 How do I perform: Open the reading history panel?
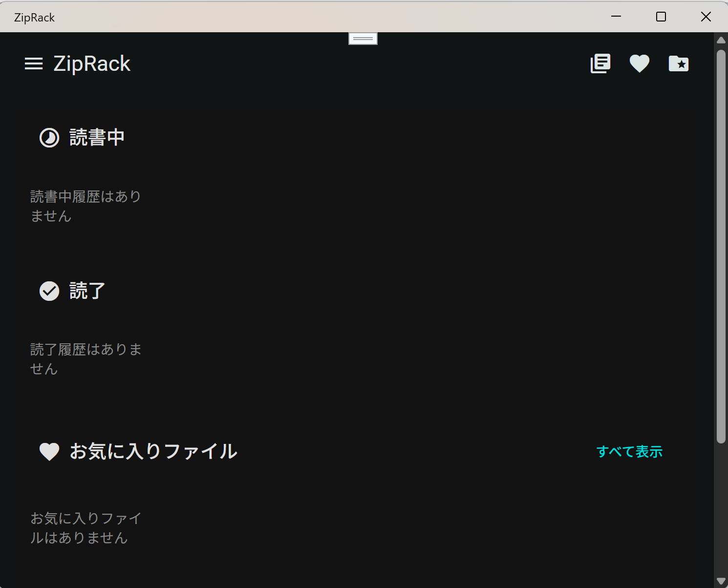tap(600, 63)
